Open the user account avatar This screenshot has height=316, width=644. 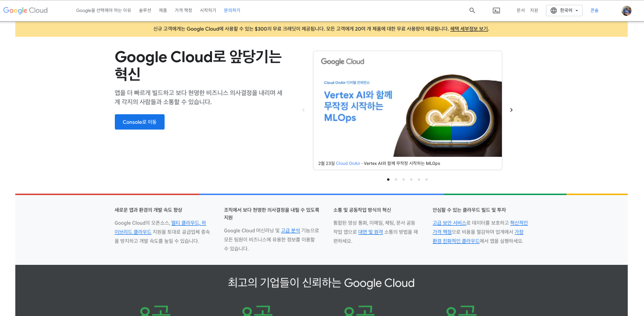[x=626, y=11]
